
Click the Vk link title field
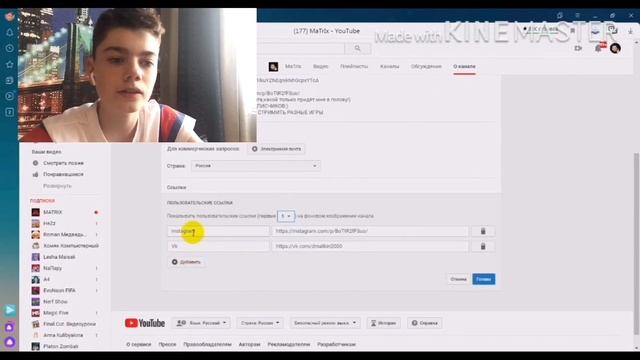click(218, 246)
